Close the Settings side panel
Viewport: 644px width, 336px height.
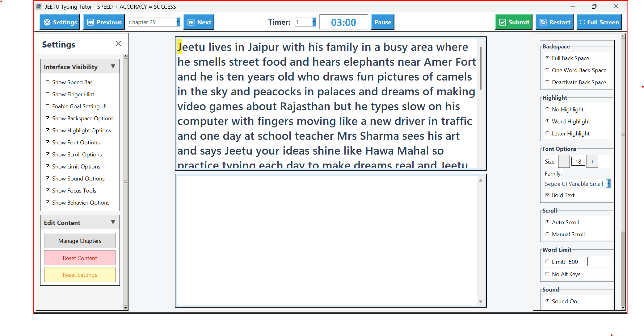pyautogui.click(x=118, y=44)
